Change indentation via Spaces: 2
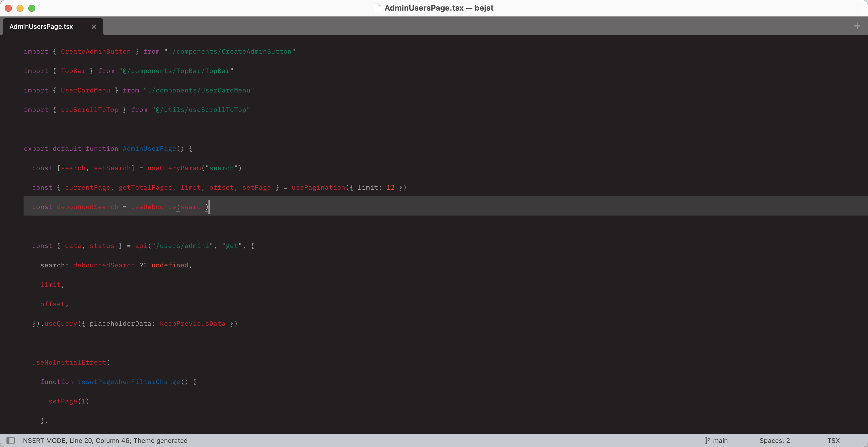868x447 pixels. pyautogui.click(x=774, y=440)
